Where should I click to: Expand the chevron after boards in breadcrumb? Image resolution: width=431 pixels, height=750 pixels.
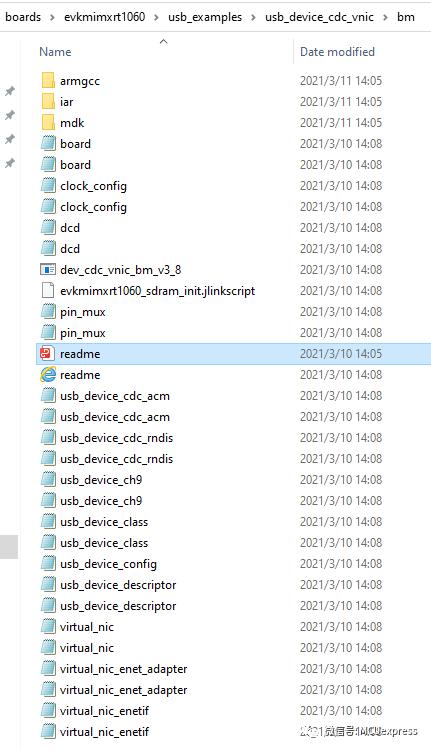[x=52, y=18]
